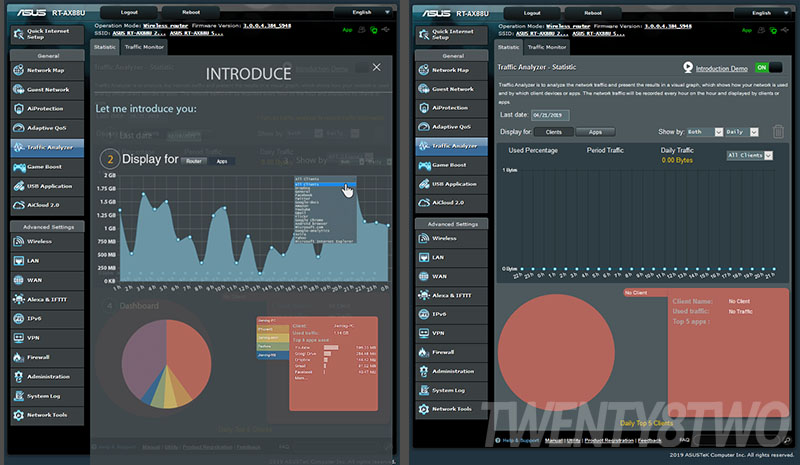This screenshot has height=465, width=800.
Task: Select the No Client tab beside the pie chart
Action: 645,292
